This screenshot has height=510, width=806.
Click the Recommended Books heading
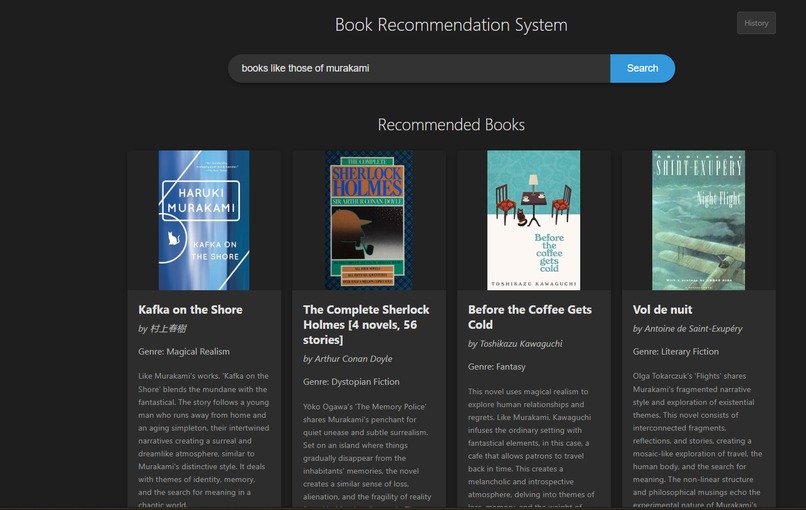pos(451,125)
